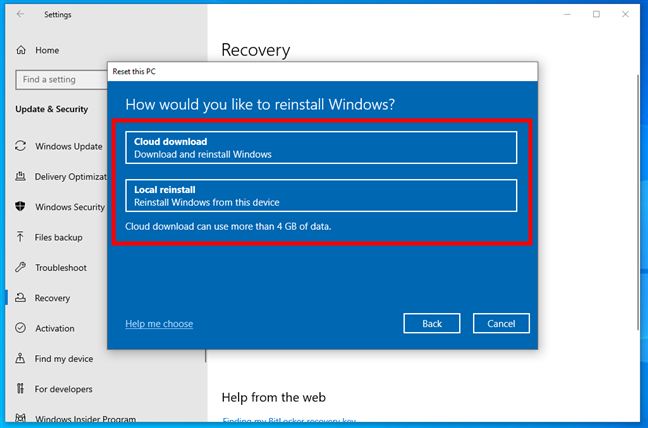Click the Settings page vertical scrollbar
648x428 pixels.
click(637, 201)
